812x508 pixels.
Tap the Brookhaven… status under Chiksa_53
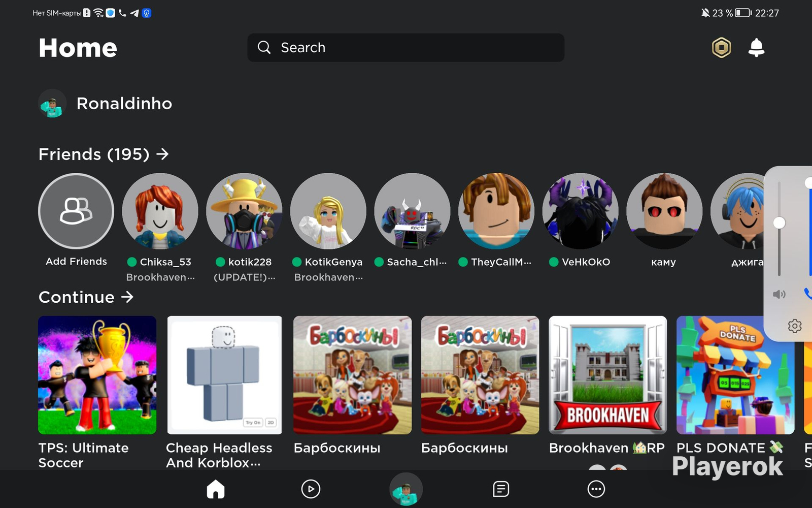(160, 277)
